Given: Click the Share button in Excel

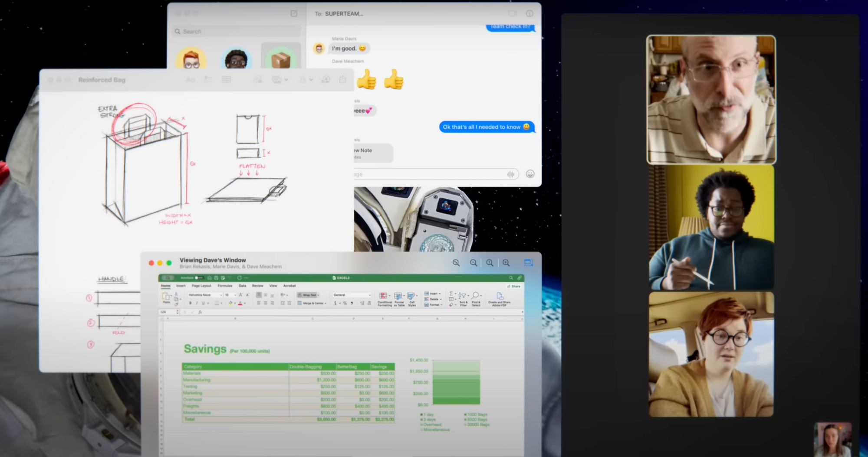Looking at the screenshot, I should [514, 286].
